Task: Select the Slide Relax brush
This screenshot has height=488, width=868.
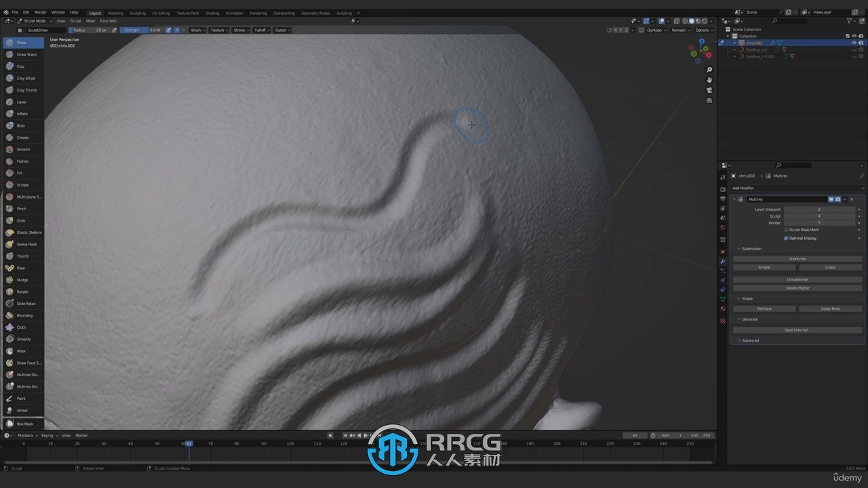Action: coord(24,304)
